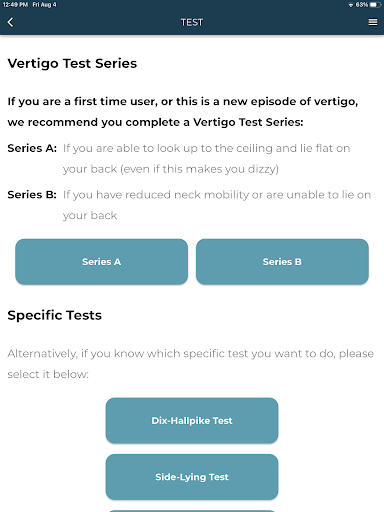This screenshot has width=384, height=512.
Task: Click the 'Alternatively, if you know' paragraph
Action: [x=191, y=364]
